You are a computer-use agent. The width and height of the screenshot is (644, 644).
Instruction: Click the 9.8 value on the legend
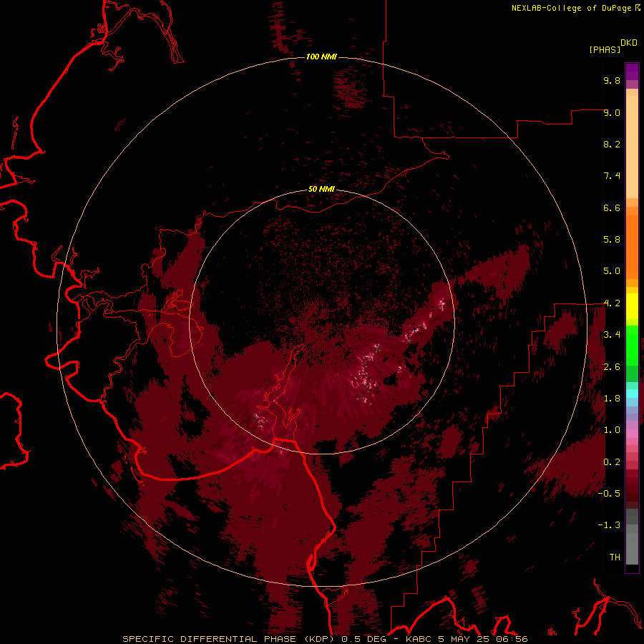point(612,80)
